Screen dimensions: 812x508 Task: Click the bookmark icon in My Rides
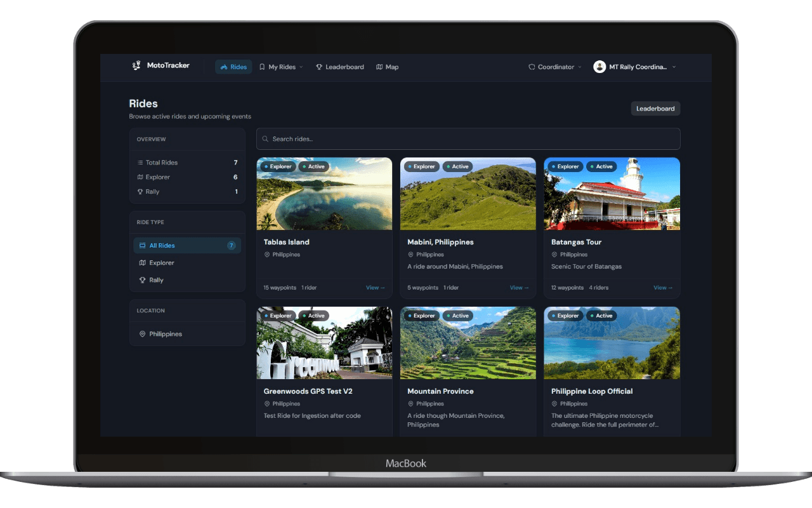pos(262,67)
